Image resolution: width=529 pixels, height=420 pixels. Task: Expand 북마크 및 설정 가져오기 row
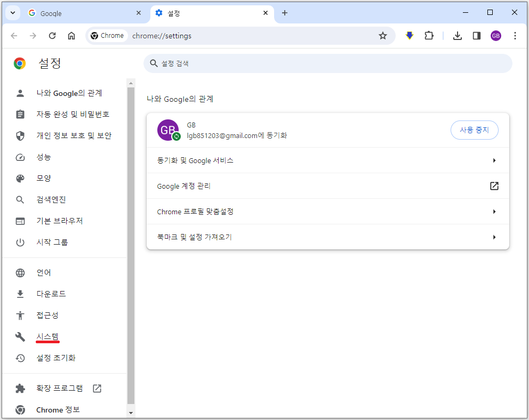(327, 237)
